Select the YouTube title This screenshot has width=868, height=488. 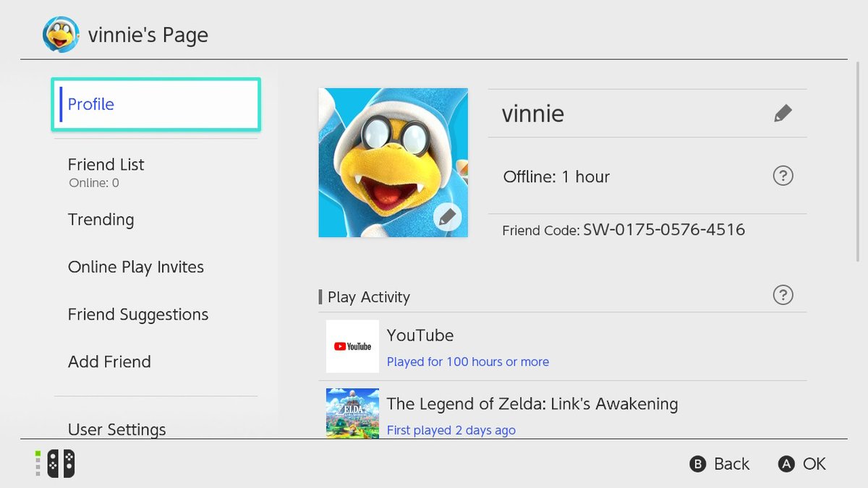(x=420, y=335)
